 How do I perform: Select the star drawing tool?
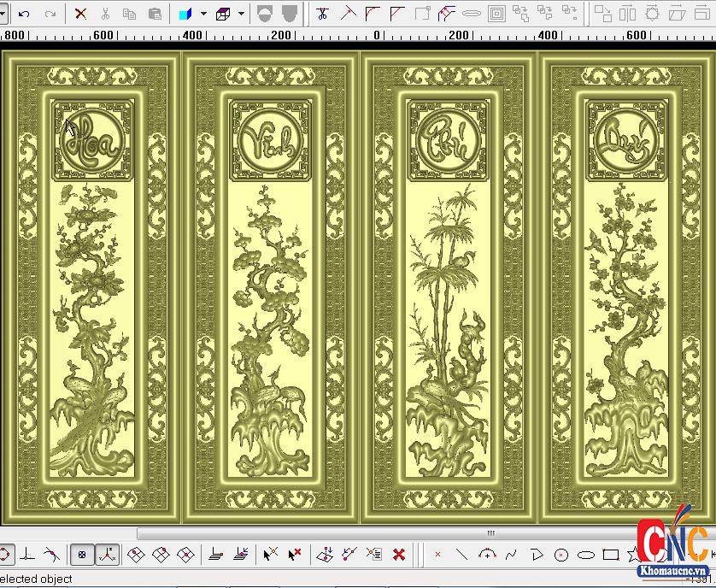click(633, 555)
